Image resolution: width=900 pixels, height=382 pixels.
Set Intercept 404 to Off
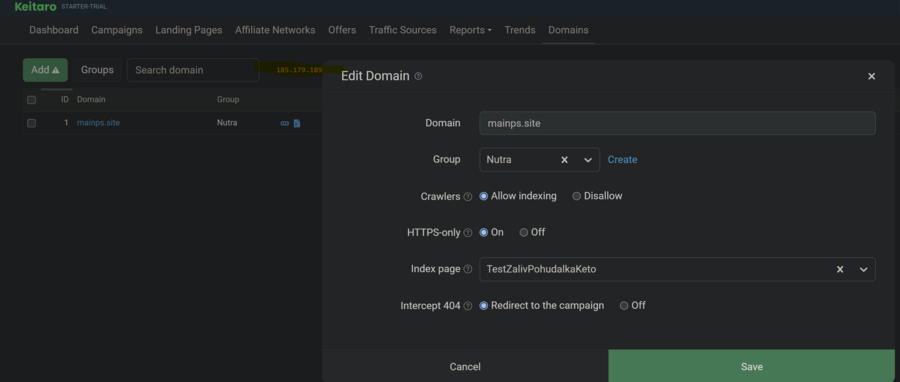coord(624,306)
